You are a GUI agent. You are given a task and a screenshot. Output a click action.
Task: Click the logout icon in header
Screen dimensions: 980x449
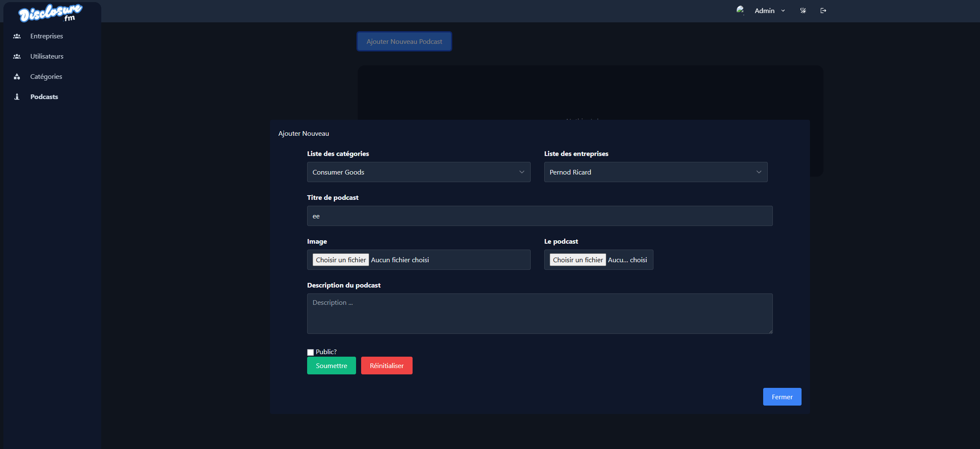point(823,11)
